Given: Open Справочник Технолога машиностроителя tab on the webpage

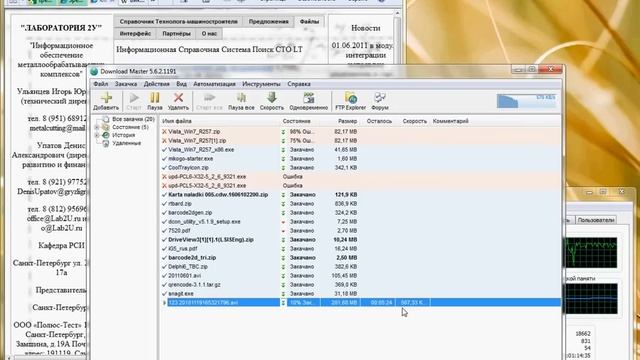Looking at the screenshot, I should (178, 21).
